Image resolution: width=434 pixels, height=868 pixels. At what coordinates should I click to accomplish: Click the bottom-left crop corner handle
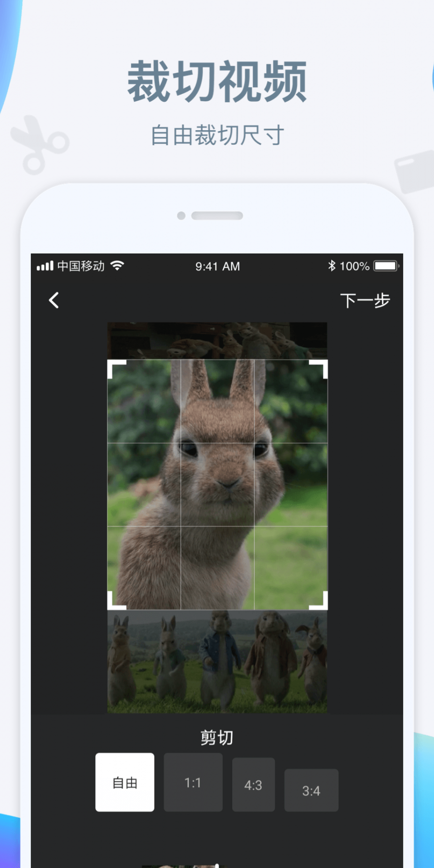point(116,601)
